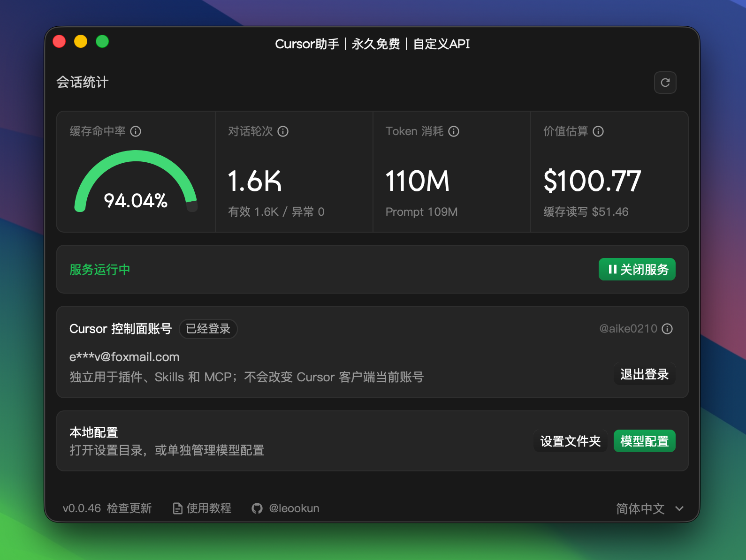746x560 pixels.
Task: Click the document icon for 使用教程
Action: [178, 508]
